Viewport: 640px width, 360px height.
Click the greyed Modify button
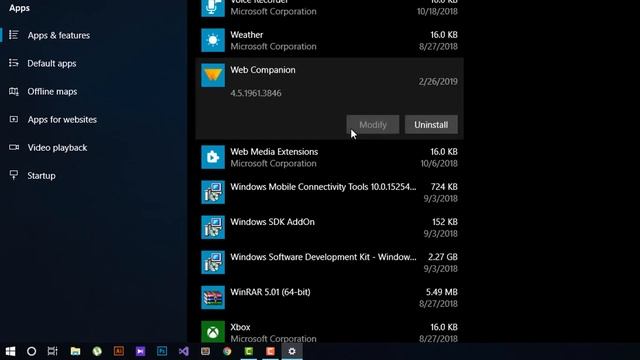coord(373,124)
